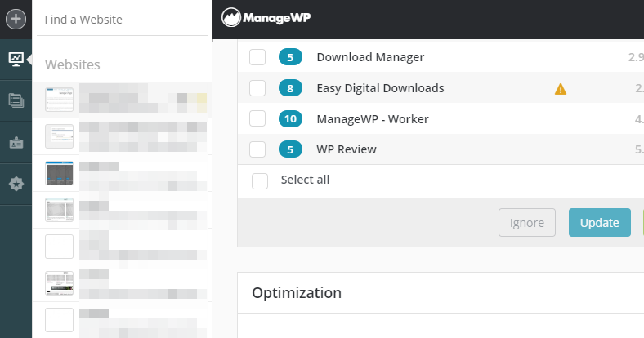Check the Download Manager checkbox
This screenshot has height=338, width=644.
click(x=257, y=57)
